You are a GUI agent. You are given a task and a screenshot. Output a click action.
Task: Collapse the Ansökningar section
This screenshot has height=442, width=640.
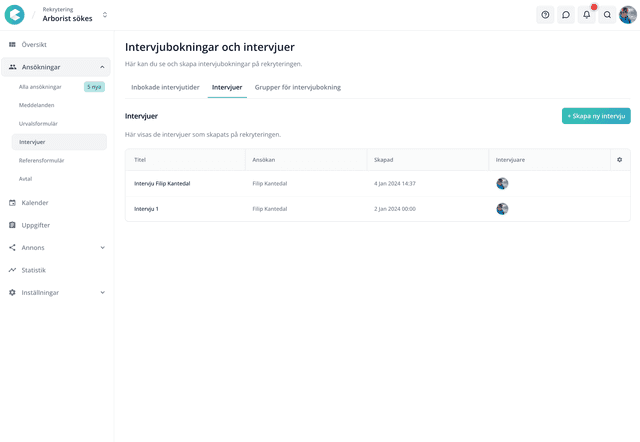(x=102, y=67)
